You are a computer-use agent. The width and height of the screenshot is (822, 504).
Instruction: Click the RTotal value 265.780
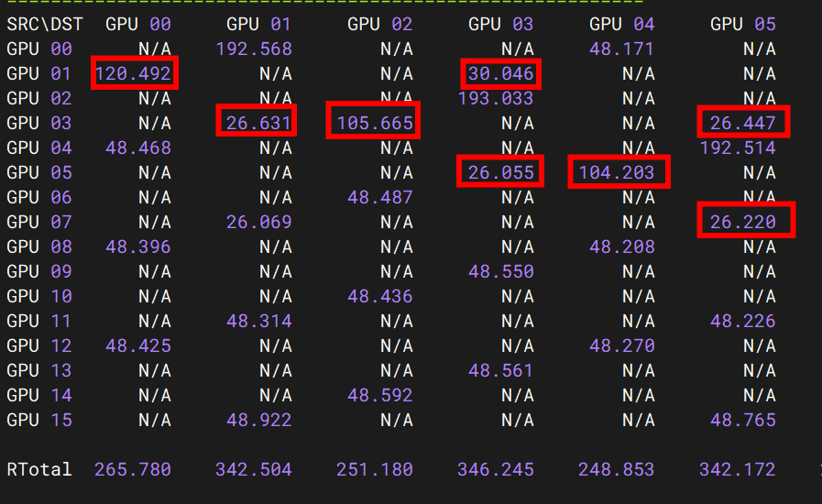[133, 469]
